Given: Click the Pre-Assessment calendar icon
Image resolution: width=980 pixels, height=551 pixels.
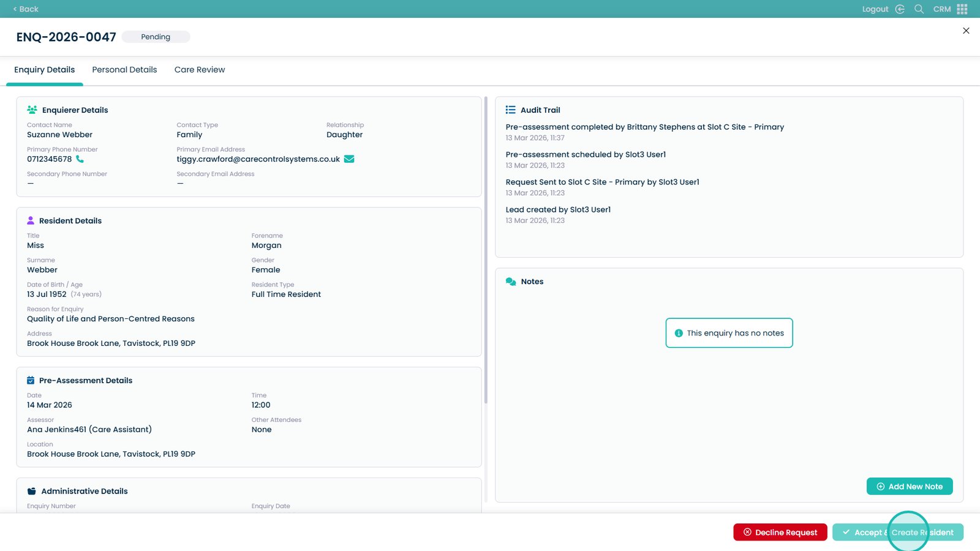Looking at the screenshot, I should [31, 381].
